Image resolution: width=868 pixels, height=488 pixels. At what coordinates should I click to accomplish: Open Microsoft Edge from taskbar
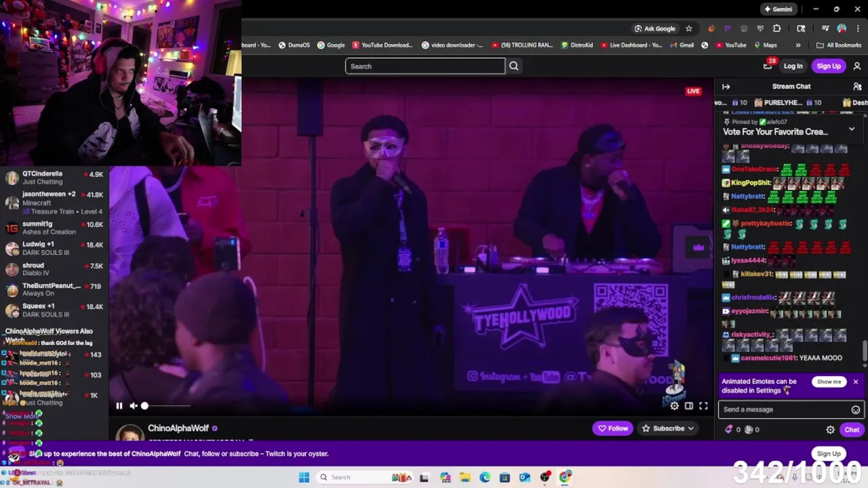click(485, 477)
